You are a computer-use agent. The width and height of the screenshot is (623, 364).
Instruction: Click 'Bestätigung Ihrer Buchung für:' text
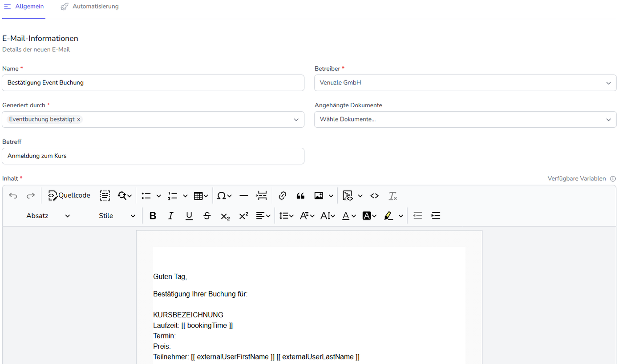pos(200,294)
